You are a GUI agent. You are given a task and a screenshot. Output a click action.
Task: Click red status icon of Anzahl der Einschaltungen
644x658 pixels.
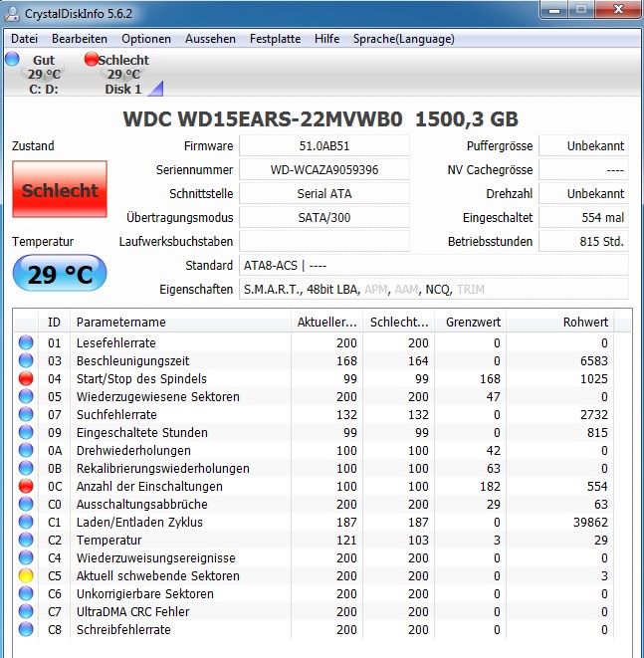coord(26,487)
